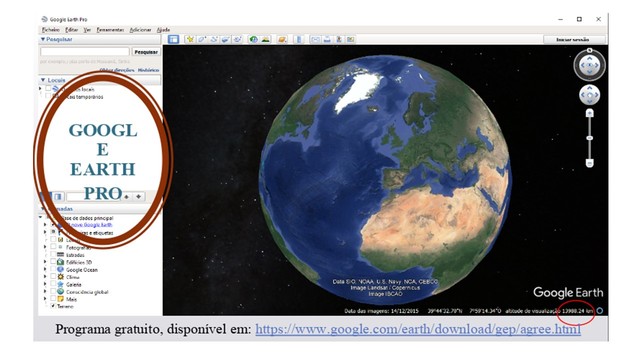Image resolution: width=640 pixels, height=360 pixels.
Task: Check the Mais layer checkbox
Action: coord(53,299)
